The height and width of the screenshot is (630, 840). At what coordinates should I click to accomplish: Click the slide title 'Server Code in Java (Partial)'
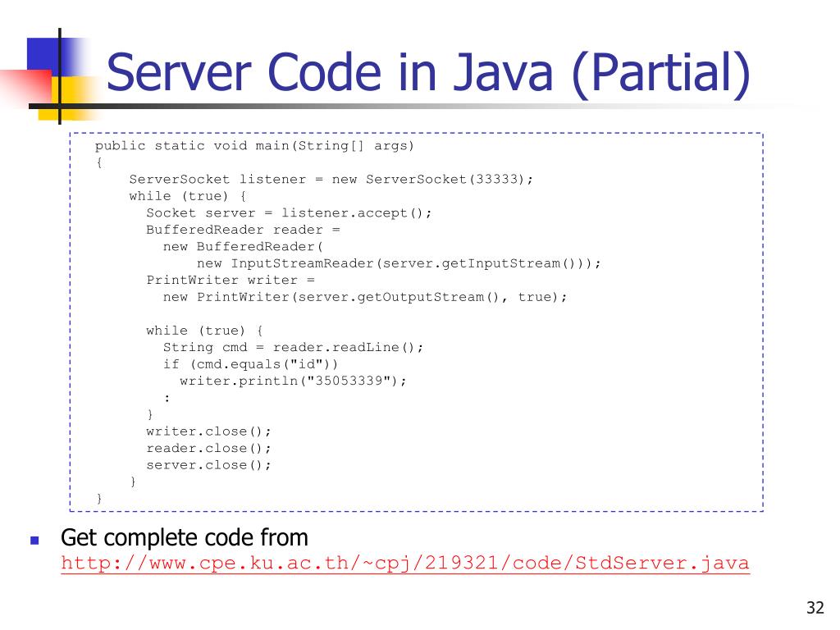point(428,73)
